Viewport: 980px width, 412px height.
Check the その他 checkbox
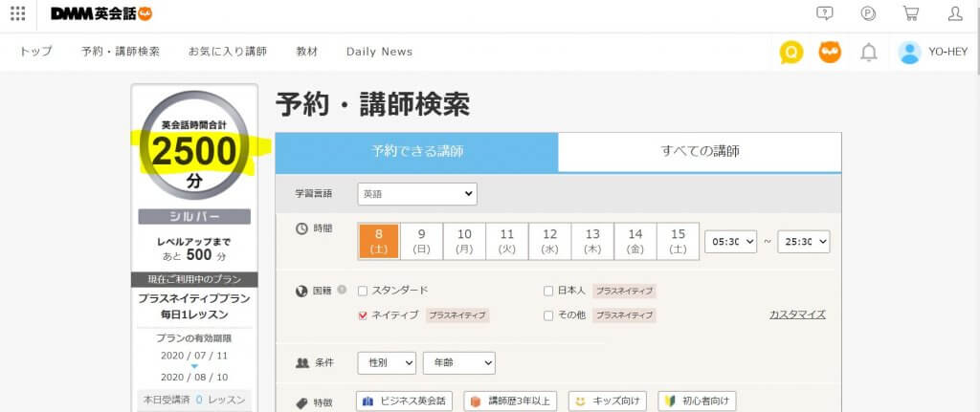(548, 315)
